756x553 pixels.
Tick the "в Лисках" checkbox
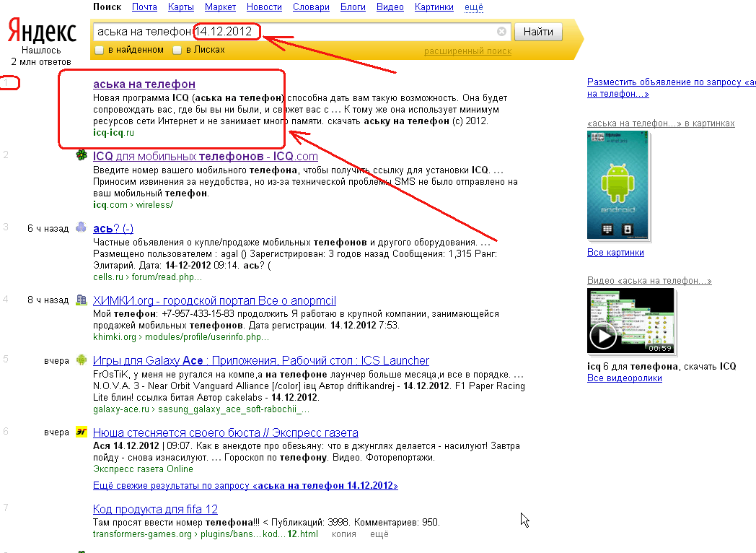pos(177,51)
